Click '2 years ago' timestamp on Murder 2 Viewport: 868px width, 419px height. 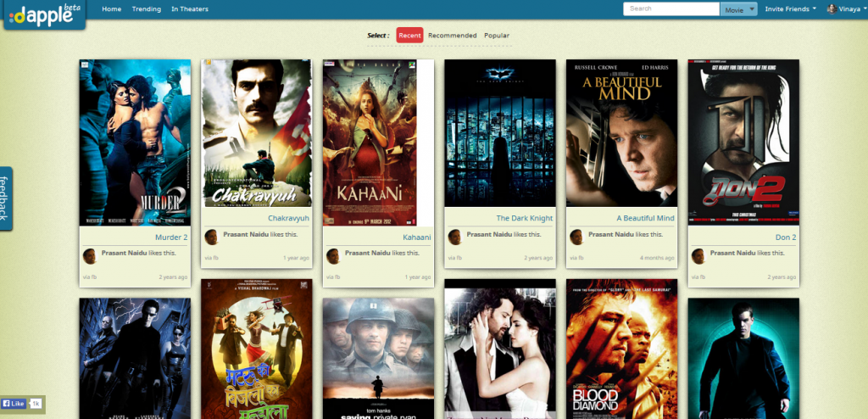173,277
